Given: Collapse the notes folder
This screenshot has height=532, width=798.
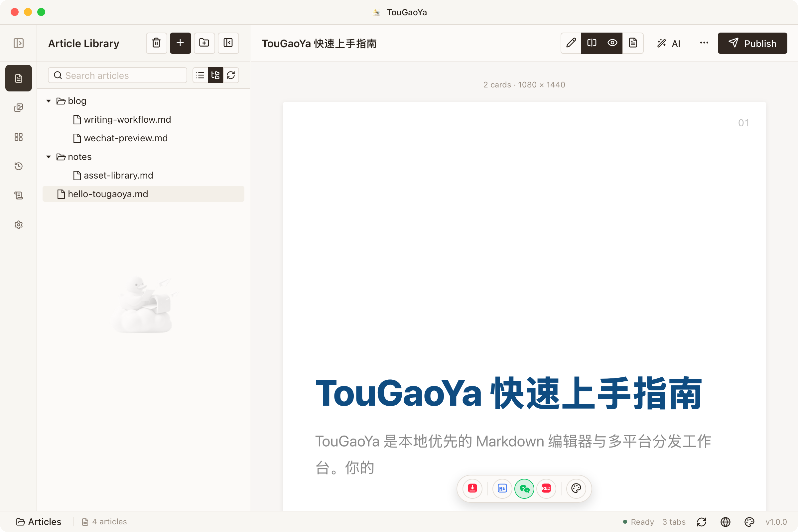Looking at the screenshot, I should click(x=49, y=157).
